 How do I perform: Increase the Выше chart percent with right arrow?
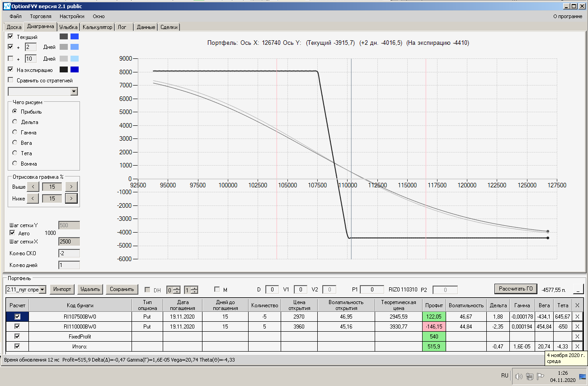click(71, 186)
